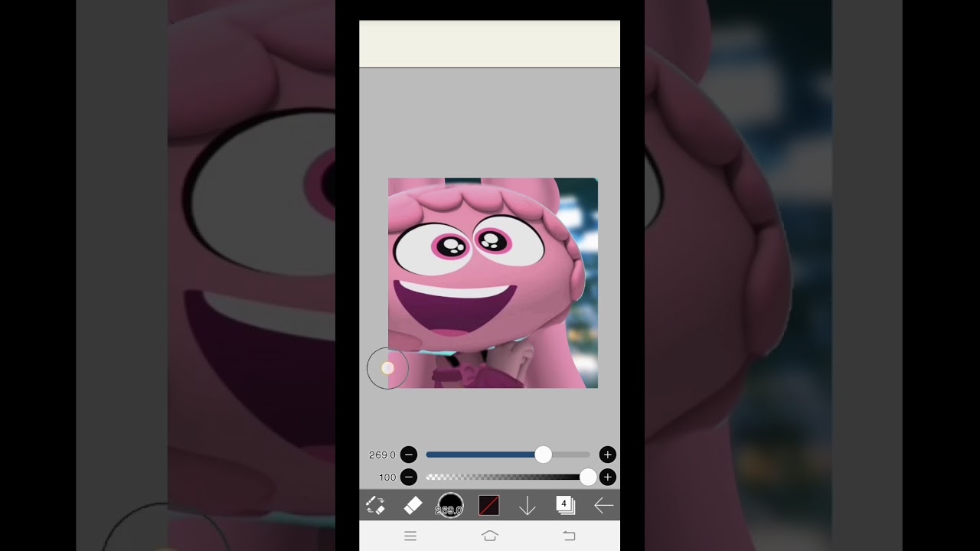Image resolution: width=980 pixels, height=551 pixels.
Task: Open the brush settings circle showing 269.0
Action: tap(450, 505)
